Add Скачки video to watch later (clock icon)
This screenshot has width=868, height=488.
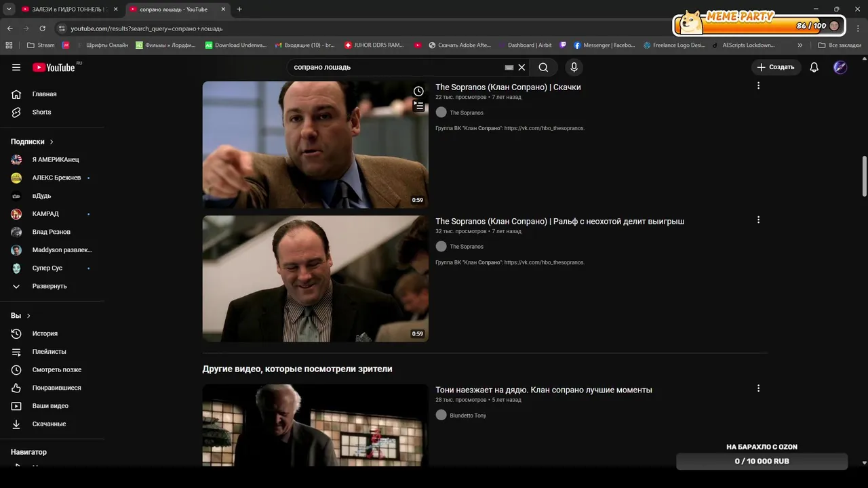(x=418, y=91)
